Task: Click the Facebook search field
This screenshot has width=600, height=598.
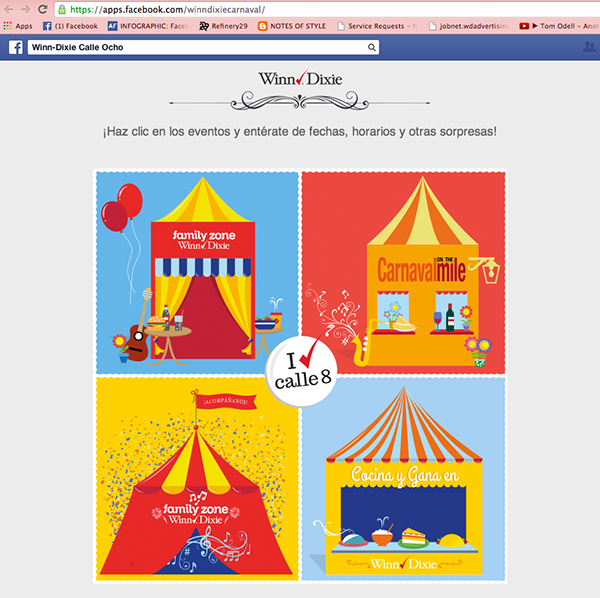Action: click(197, 47)
